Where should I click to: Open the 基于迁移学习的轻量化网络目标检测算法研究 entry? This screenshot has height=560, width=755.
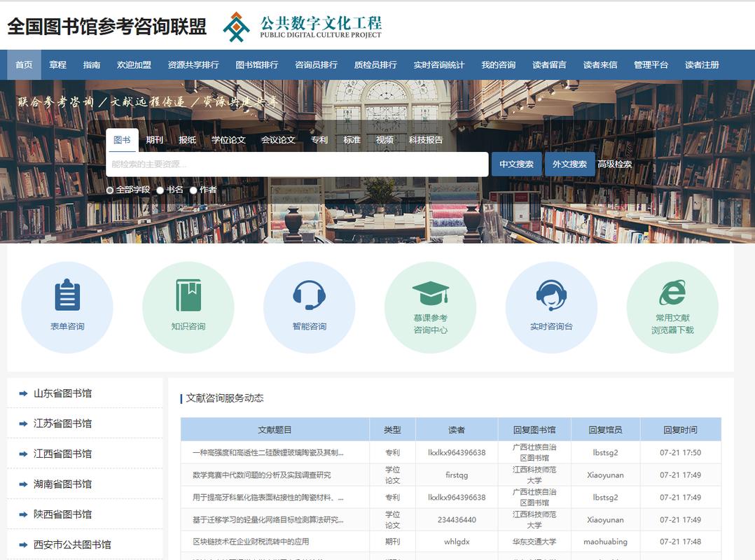[x=268, y=520]
